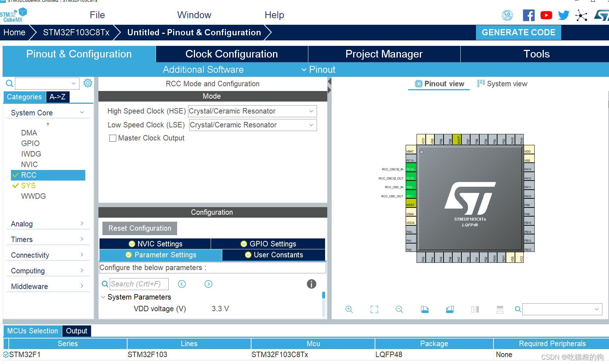Click the STM32F103C8Tx breadcrumb
Image resolution: width=609 pixels, height=364 pixels.
(x=76, y=32)
